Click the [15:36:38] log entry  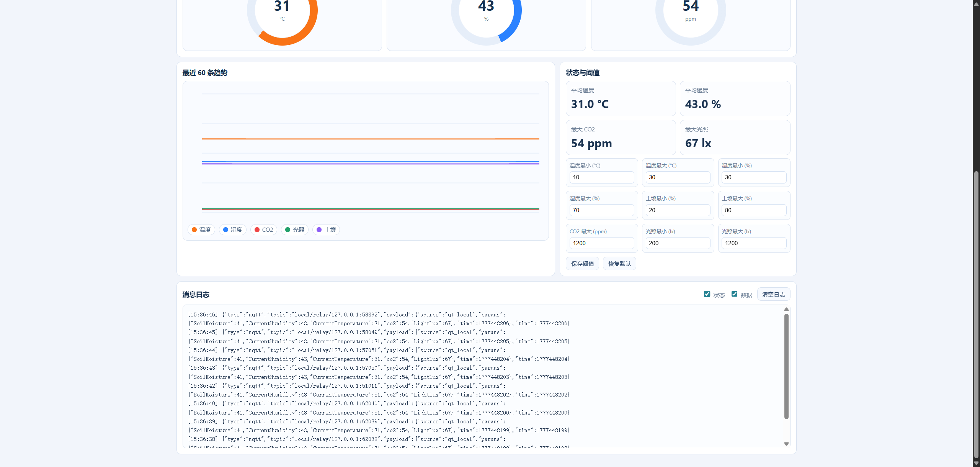click(379, 442)
